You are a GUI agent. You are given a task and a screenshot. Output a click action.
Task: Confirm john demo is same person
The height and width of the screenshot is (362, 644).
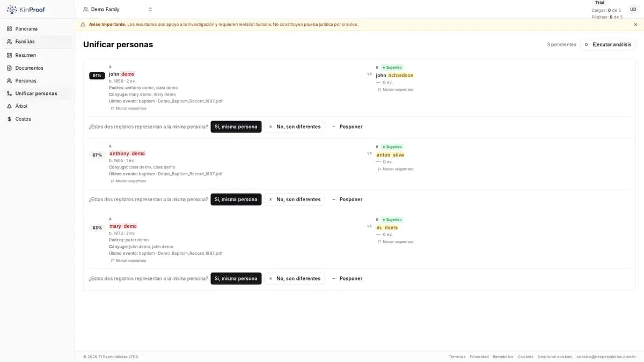[x=236, y=127]
